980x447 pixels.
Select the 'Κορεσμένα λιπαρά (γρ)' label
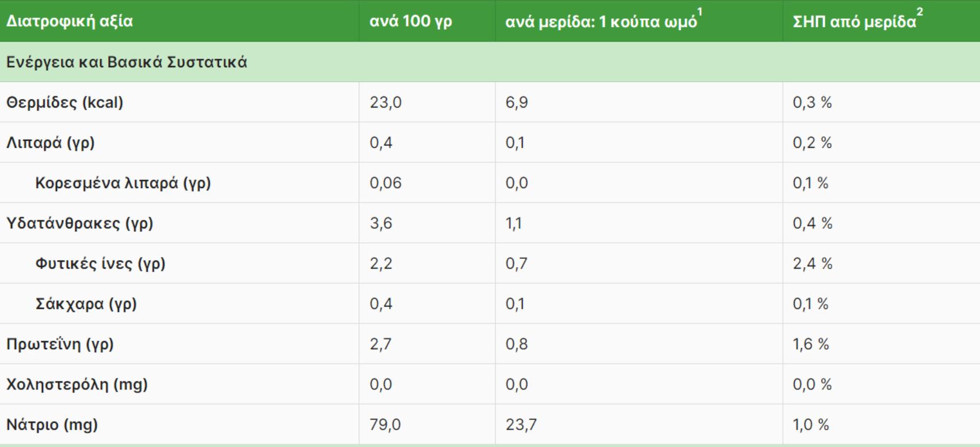(123, 183)
